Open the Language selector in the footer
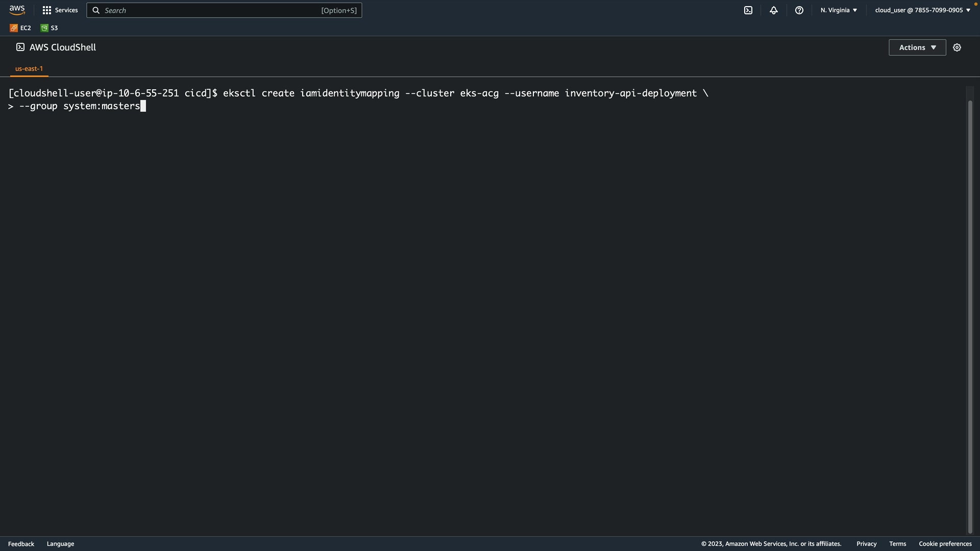The width and height of the screenshot is (980, 551). tap(60, 544)
